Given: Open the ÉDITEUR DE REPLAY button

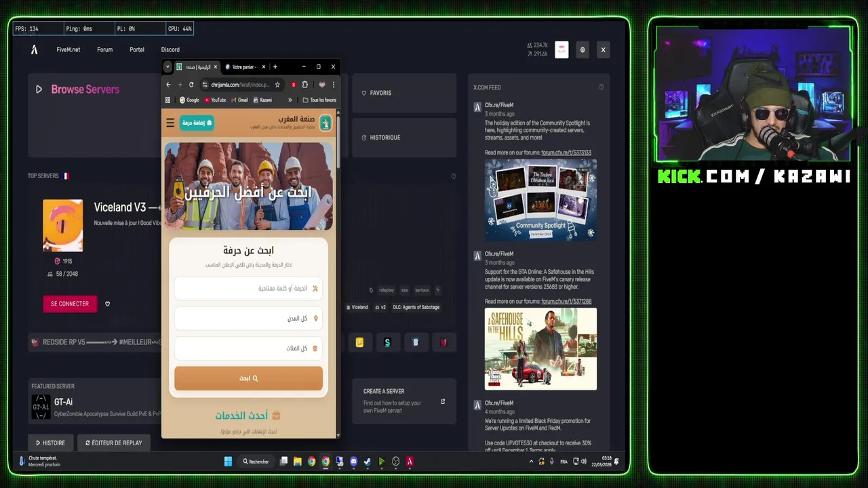Looking at the screenshot, I should coord(113,443).
